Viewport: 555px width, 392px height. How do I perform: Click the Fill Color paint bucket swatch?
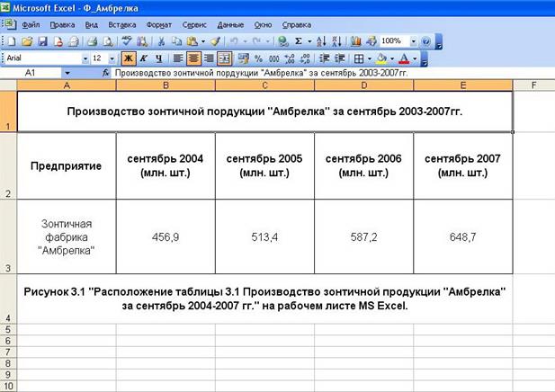[382, 58]
